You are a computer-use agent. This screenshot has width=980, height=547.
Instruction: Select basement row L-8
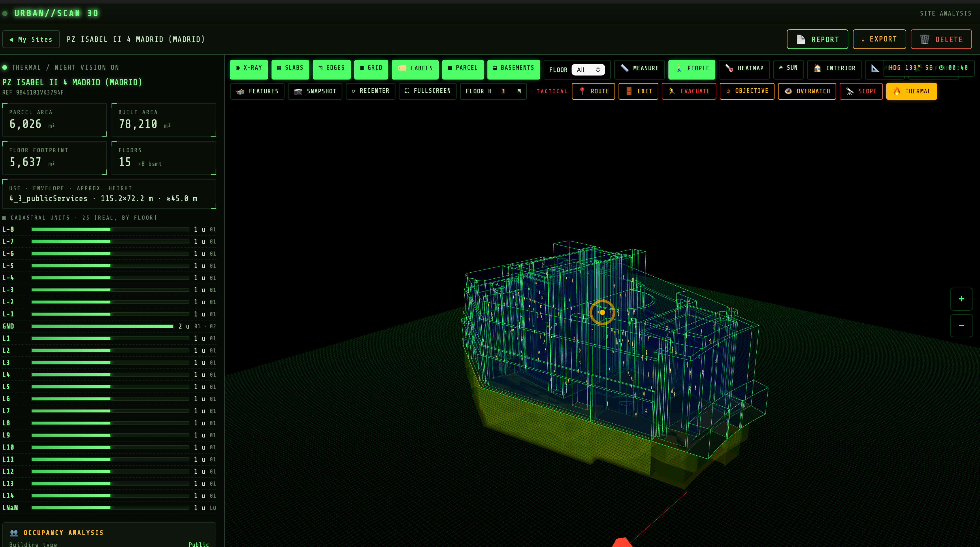click(109, 229)
